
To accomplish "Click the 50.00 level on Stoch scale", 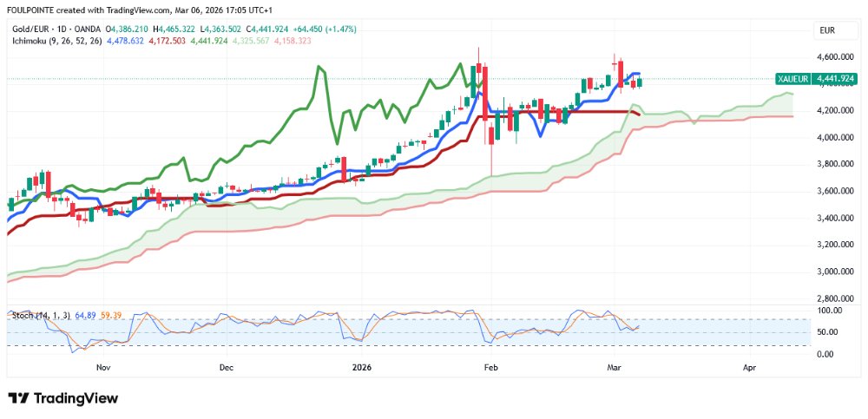I will (x=829, y=332).
